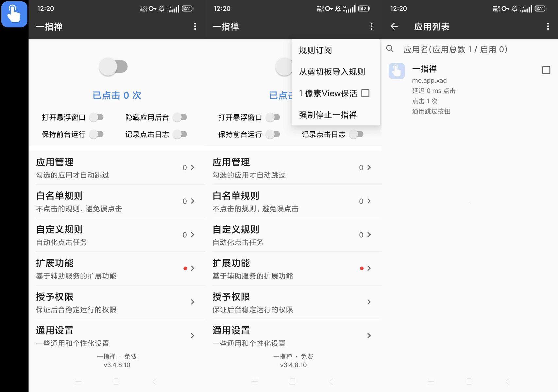Check the 1 像素View保活 checkbox
Screen dimensions: 558x392
tap(365, 93)
